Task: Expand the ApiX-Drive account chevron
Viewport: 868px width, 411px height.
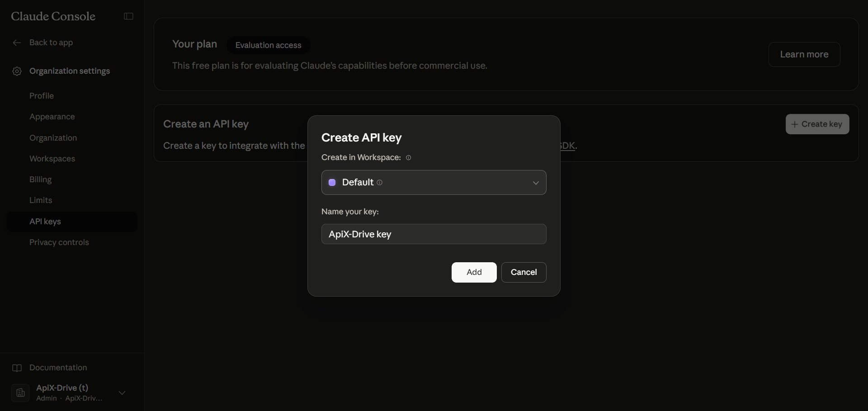Action: point(122,392)
